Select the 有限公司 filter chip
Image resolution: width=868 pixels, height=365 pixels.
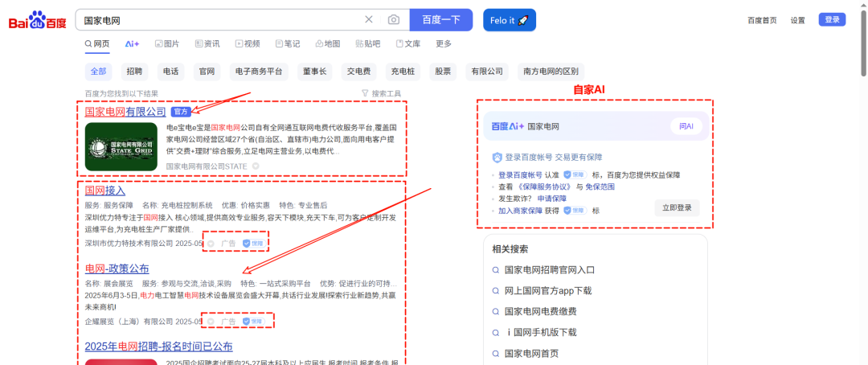tap(487, 72)
